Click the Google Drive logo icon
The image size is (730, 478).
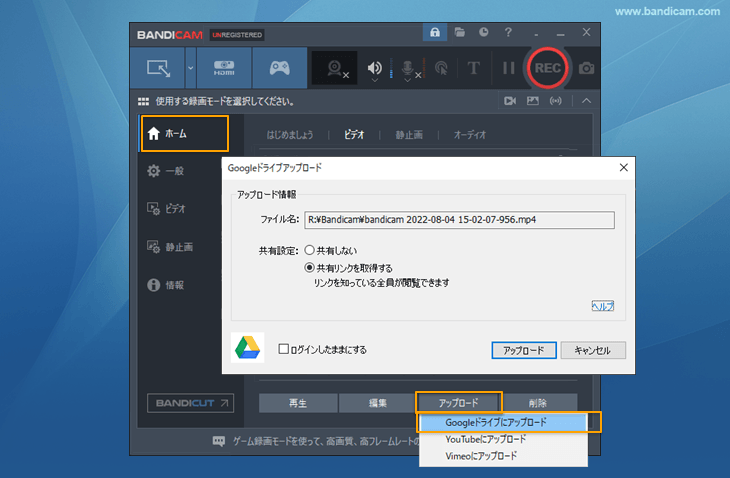(x=247, y=348)
